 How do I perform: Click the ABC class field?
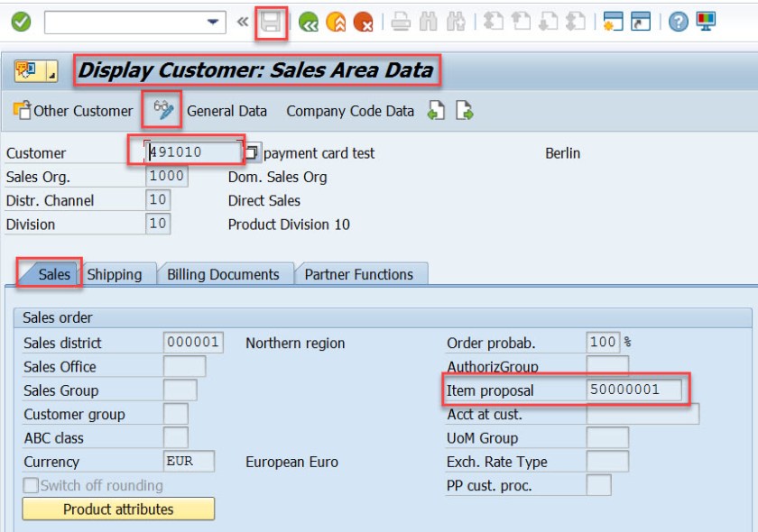pos(175,437)
